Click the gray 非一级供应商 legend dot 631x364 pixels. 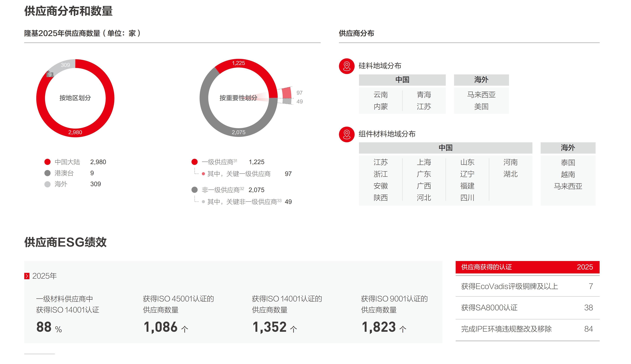pos(194,190)
